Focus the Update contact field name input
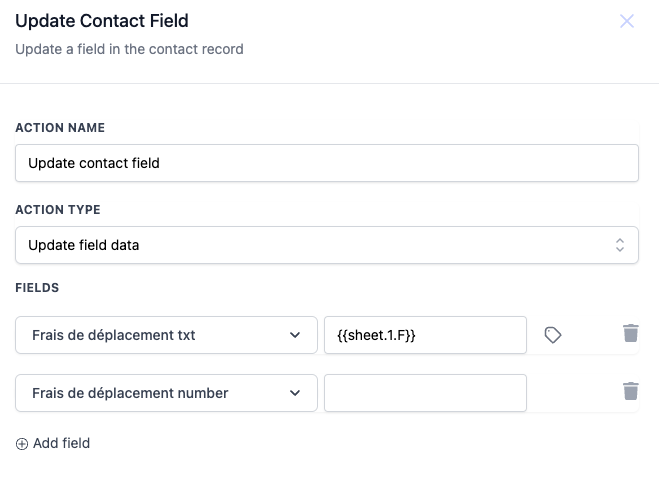This screenshot has width=659, height=498. click(x=326, y=163)
